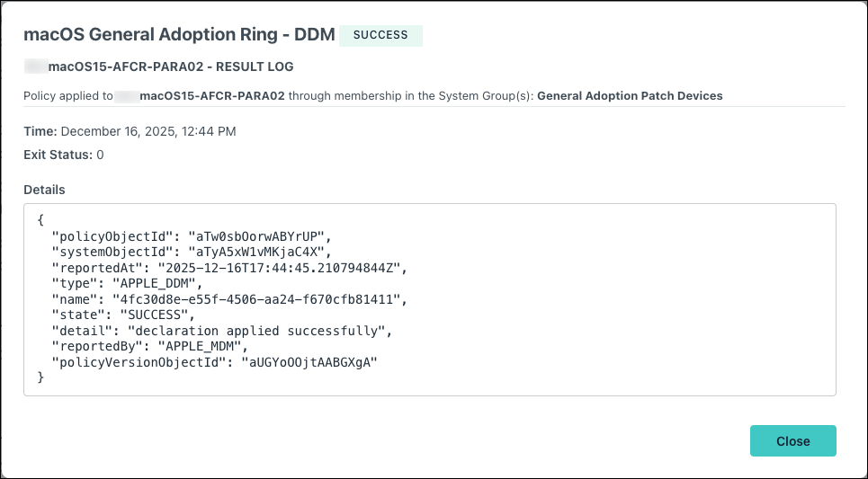Click the opening brace in details box
This screenshot has height=479, width=868.
click(x=40, y=220)
